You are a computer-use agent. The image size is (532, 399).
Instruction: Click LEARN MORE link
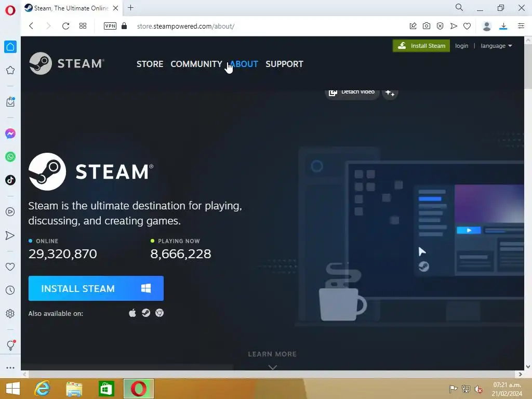(x=272, y=354)
